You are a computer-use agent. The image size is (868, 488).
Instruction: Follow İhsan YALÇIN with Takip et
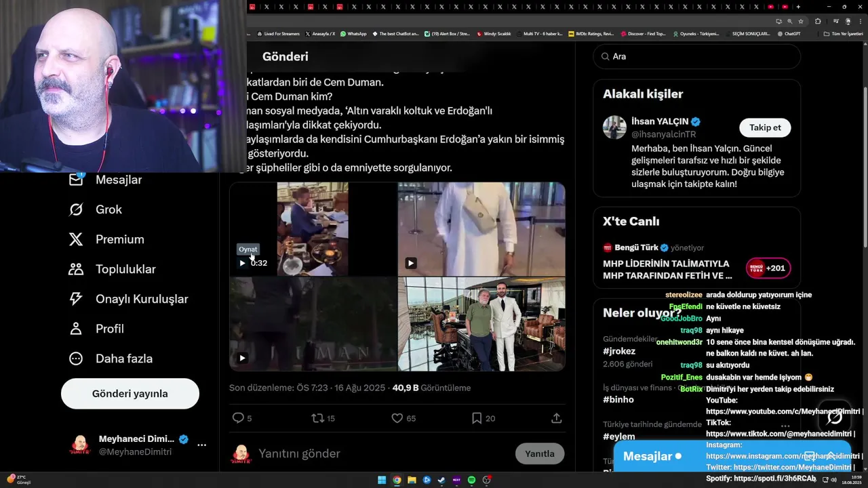[x=765, y=127]
